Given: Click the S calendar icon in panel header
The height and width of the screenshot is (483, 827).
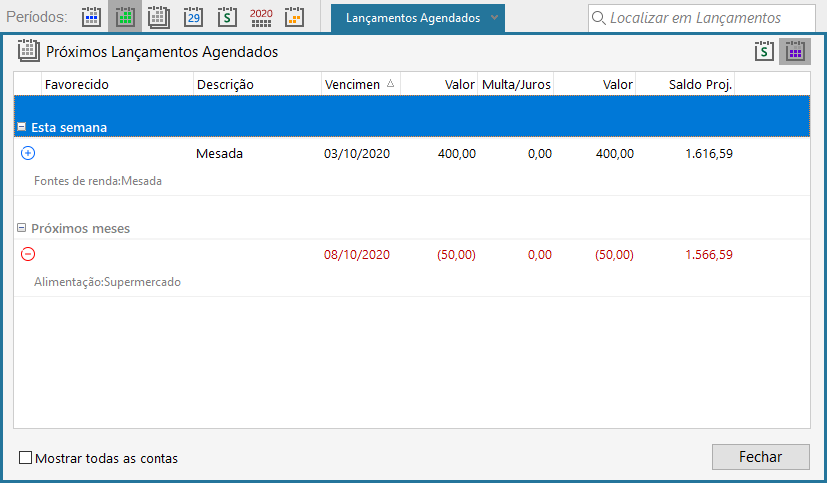Looking at the screenshot, I should (x=765, y=52).
